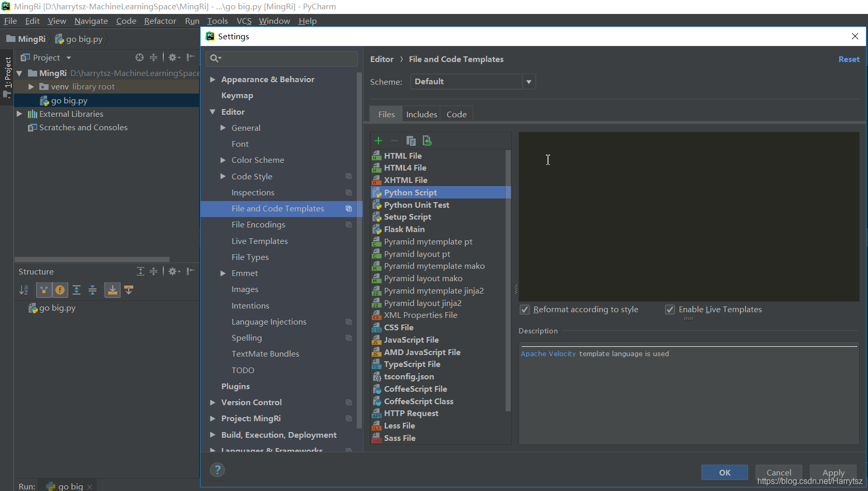This screenshot has width=868, height=491.
Task: Expand the General settings node
Action: pos(223,128)
